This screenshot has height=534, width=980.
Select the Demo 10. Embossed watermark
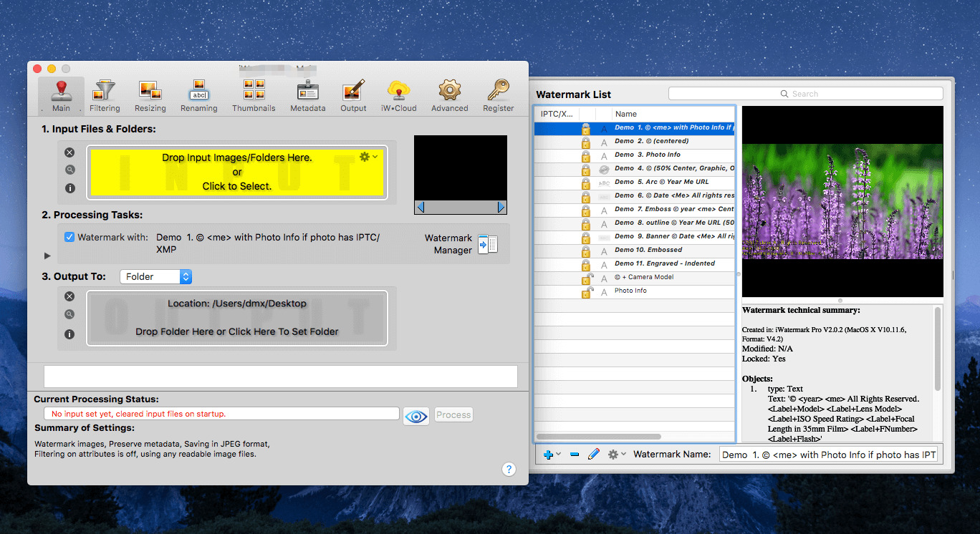coord(634,251)
